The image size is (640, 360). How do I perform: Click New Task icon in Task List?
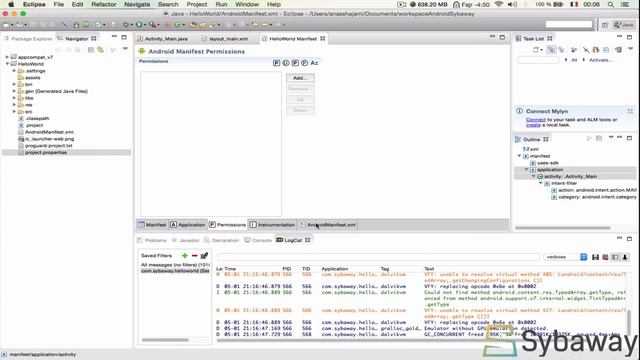pos(536,50)
